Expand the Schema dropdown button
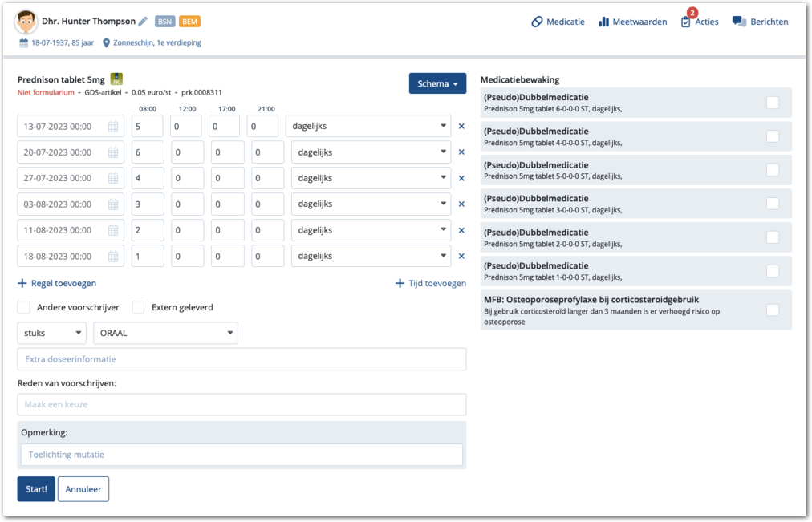 pyautogui.click(x=437, y=83)
